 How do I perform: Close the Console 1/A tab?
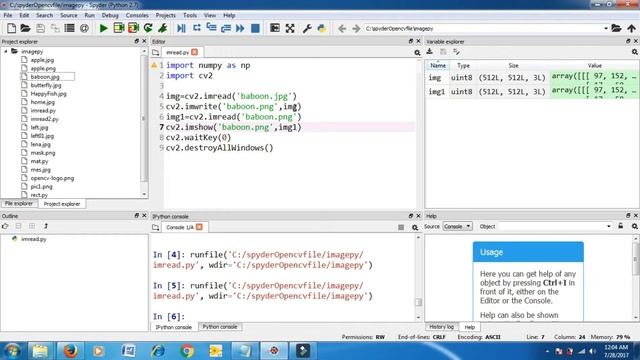(x=199, y=227)
